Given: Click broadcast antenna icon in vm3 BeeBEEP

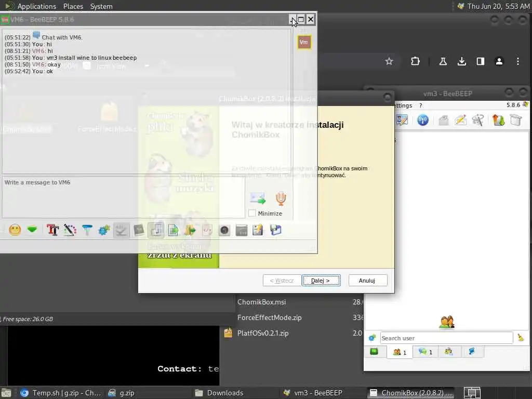Looking at the screenshot, I should point(423,120).
